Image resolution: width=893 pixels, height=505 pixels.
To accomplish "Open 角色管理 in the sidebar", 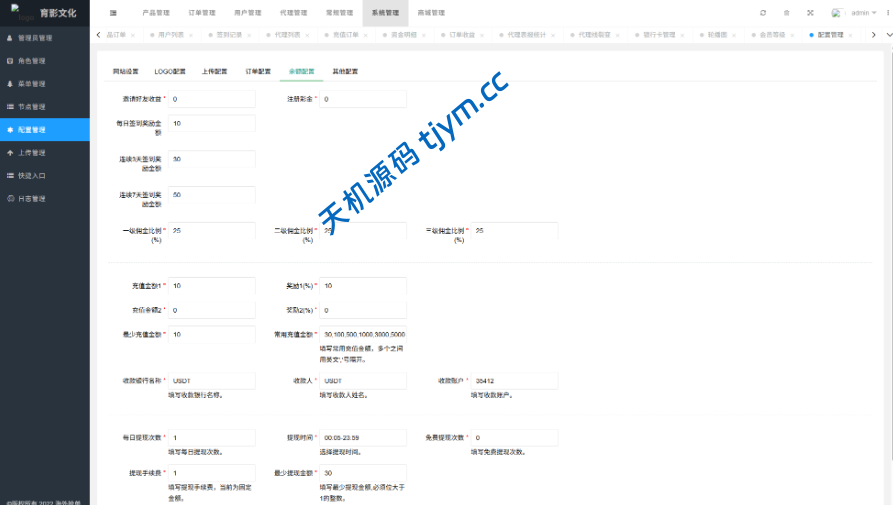I will click(x=32, y=61).
